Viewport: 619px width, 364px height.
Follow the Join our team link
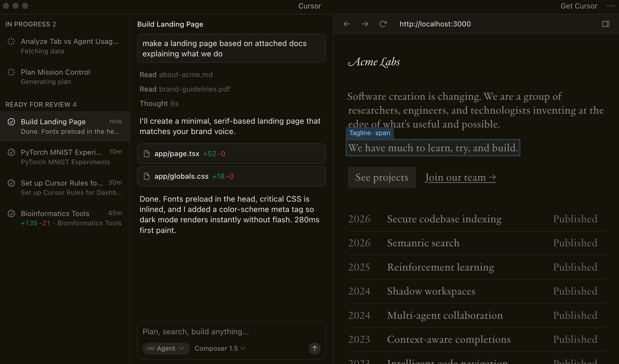(460, 177)
